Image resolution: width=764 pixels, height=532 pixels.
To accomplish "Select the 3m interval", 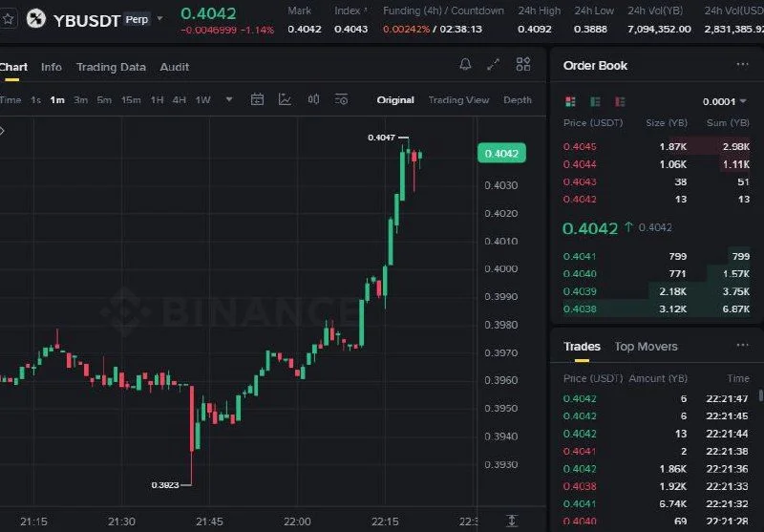I will pos(80,100).
